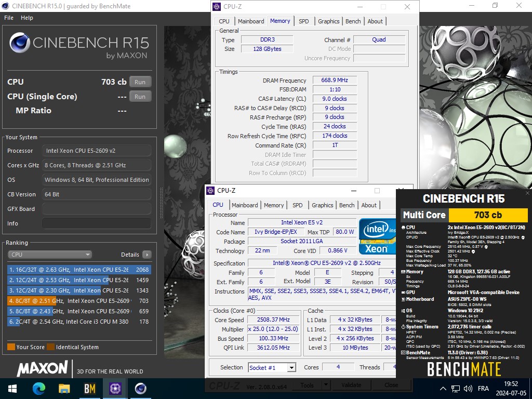Screen dimensions: 532x399
Task: Click the MAXON logo at bottom
Action: (x=43, y=369)
